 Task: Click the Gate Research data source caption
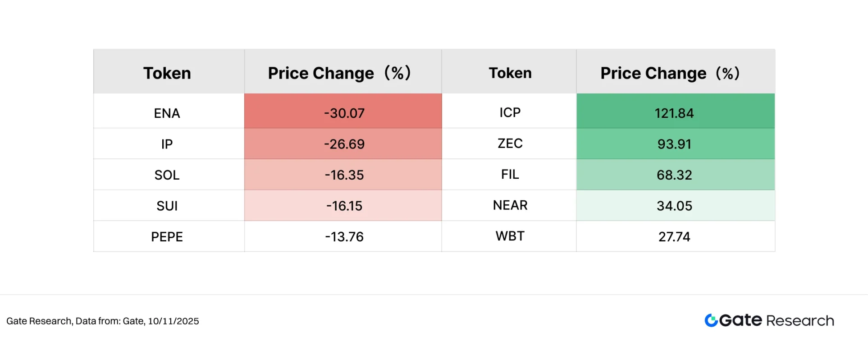click(x=103, y=321)
